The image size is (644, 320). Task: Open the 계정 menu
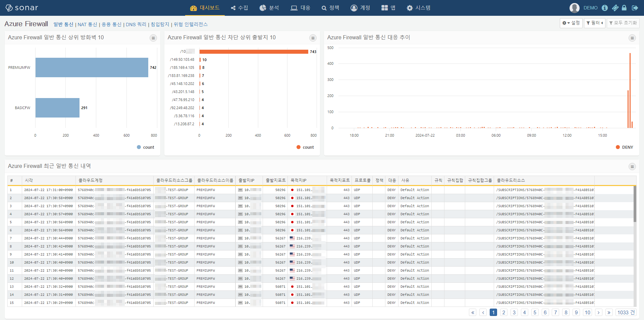[360, 8]
